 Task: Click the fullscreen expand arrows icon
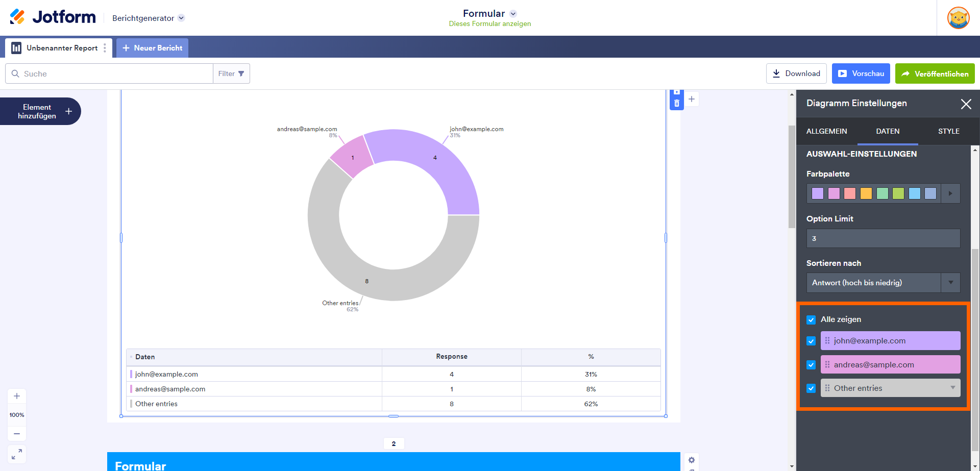(x=17, y=454)
